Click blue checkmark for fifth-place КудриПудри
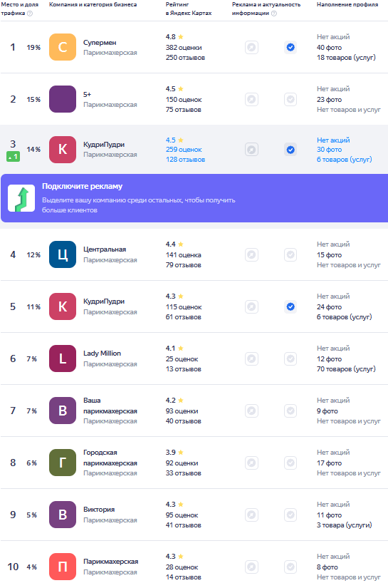Viewport: 388px width, 588px height. [290, 306]
